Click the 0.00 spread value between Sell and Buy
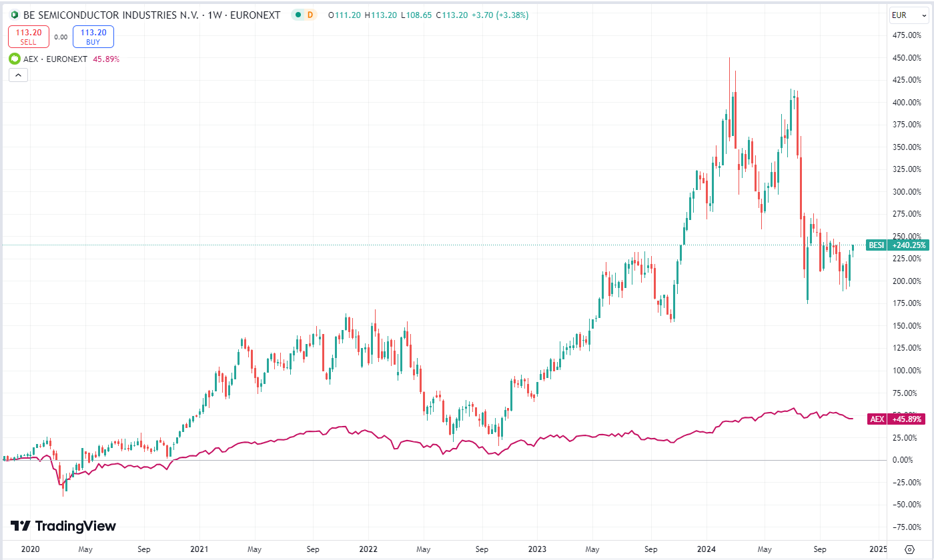 [x=61, y=37]
